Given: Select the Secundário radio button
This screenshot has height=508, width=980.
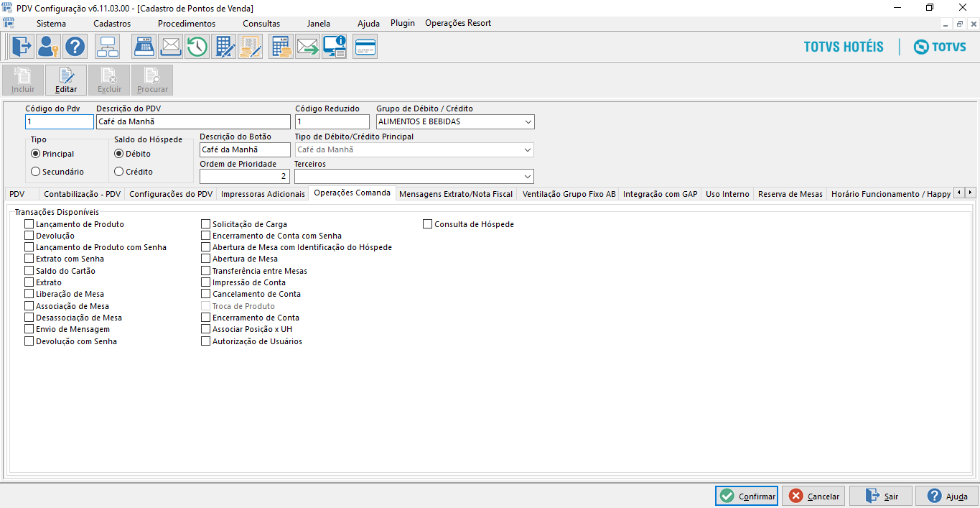Looking at the screenshot, I should pos(35,172).
